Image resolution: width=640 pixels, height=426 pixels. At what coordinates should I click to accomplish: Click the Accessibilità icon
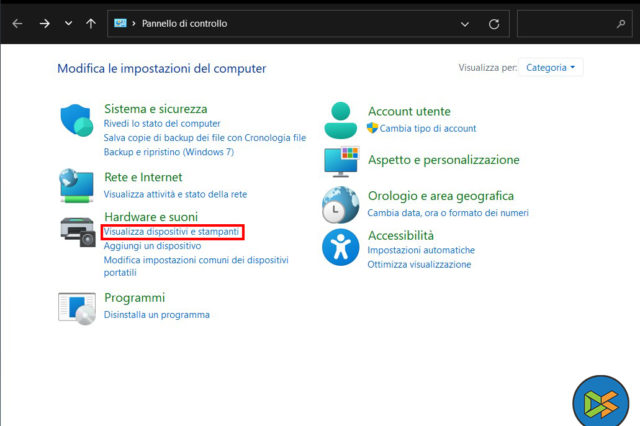tap(340, 247)
